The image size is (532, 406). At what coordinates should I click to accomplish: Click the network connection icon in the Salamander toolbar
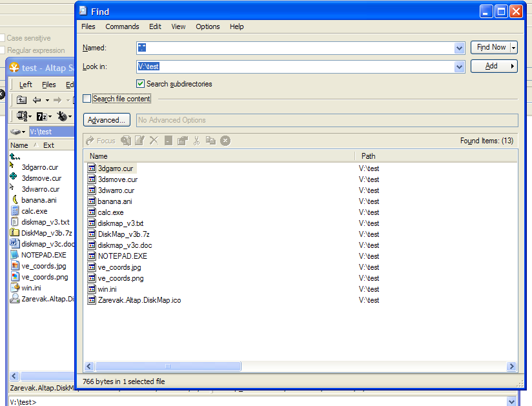point(22,116)
